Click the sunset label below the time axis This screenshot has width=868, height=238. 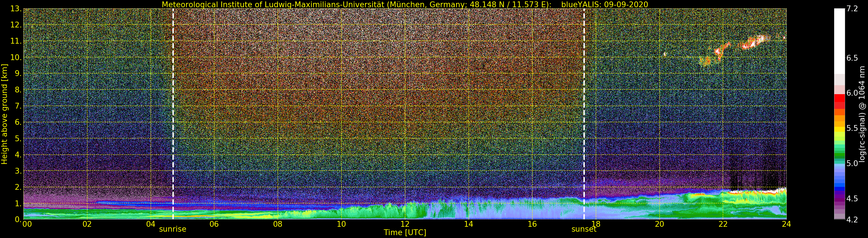pos(584,229)
